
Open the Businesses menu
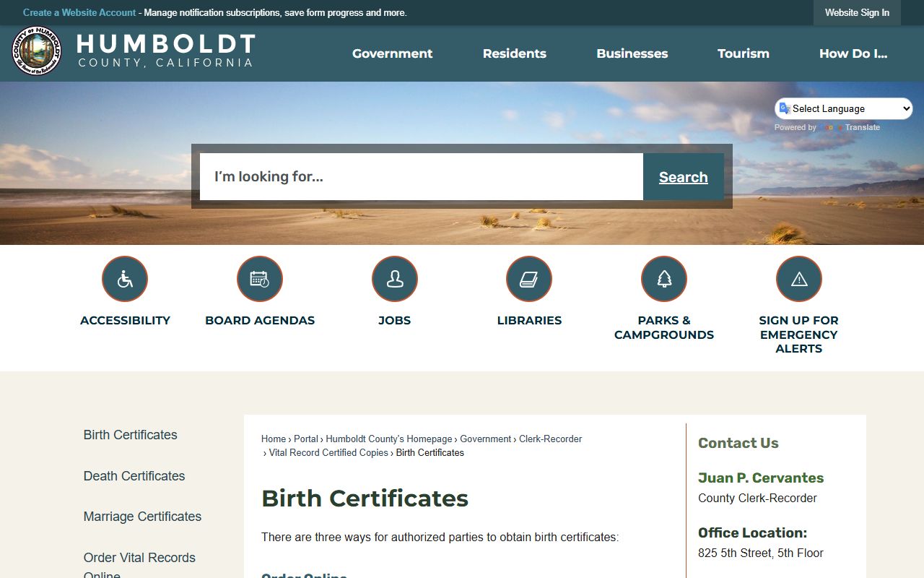pos(632,53)
